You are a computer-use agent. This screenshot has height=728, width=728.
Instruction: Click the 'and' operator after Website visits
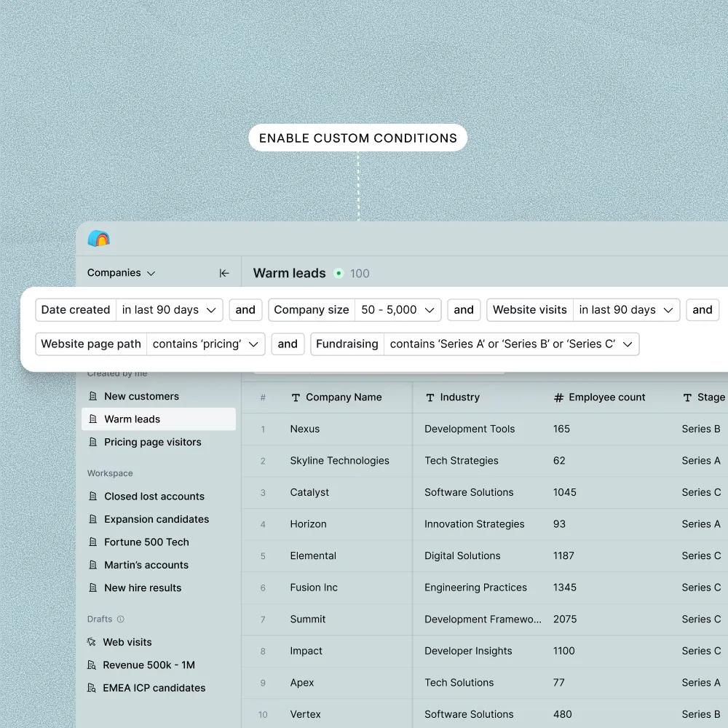tap(703, 309)
